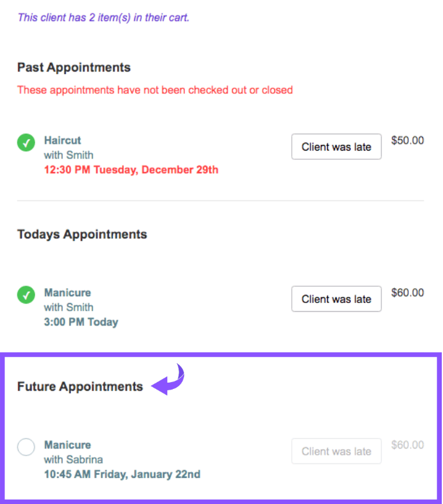Click the cart notice about 2 items

(103, 17)
